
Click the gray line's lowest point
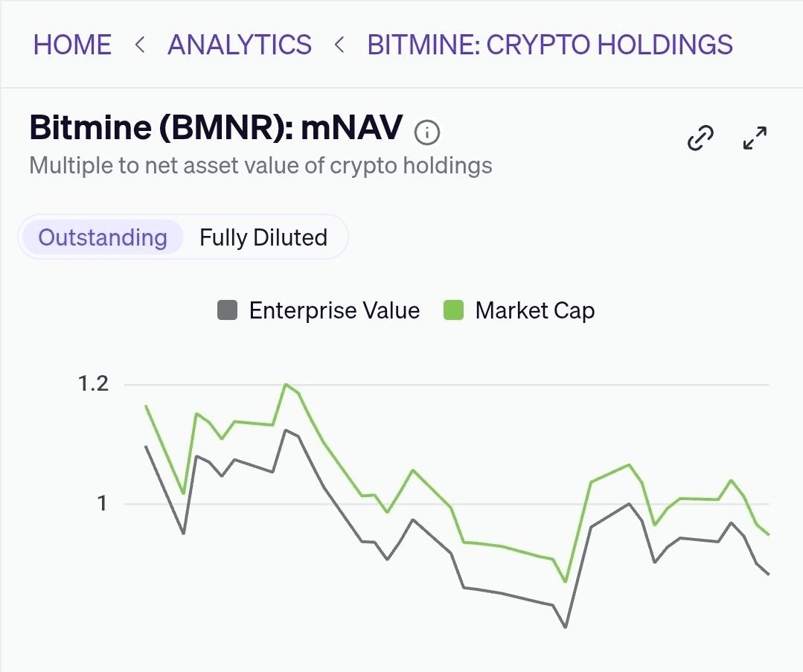point(566,627)
